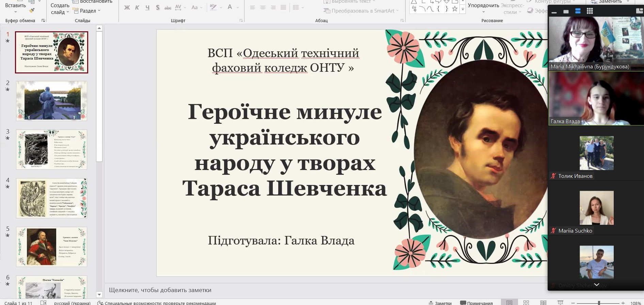644x305 pixels.
Task: Align text right
Action: 273,7
